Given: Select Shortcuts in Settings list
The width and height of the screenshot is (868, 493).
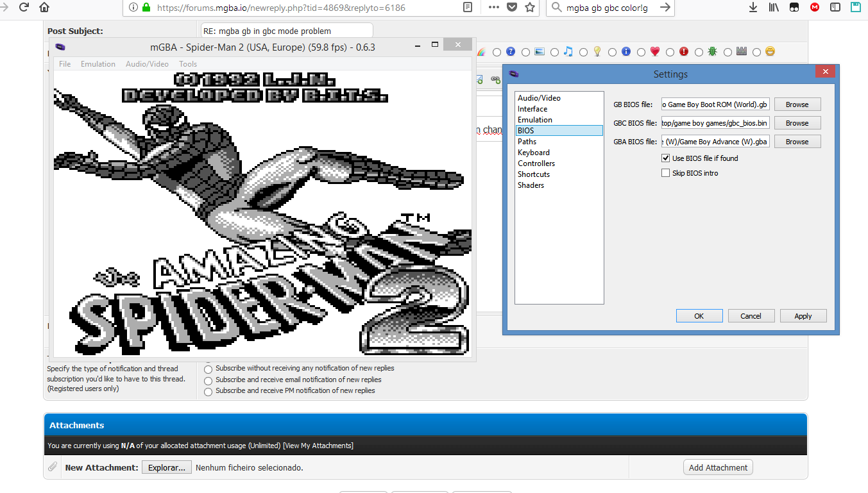Looking at the screenshot, I should [559, 174].
